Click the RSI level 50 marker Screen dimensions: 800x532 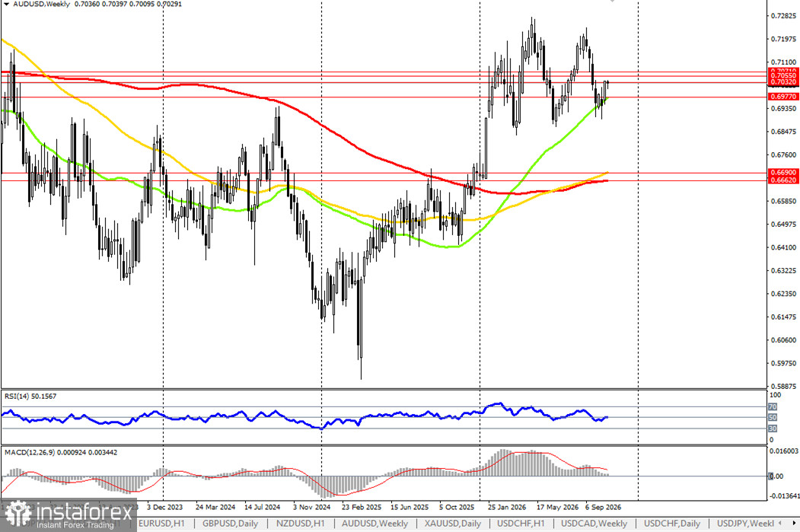tap(773, 418)
